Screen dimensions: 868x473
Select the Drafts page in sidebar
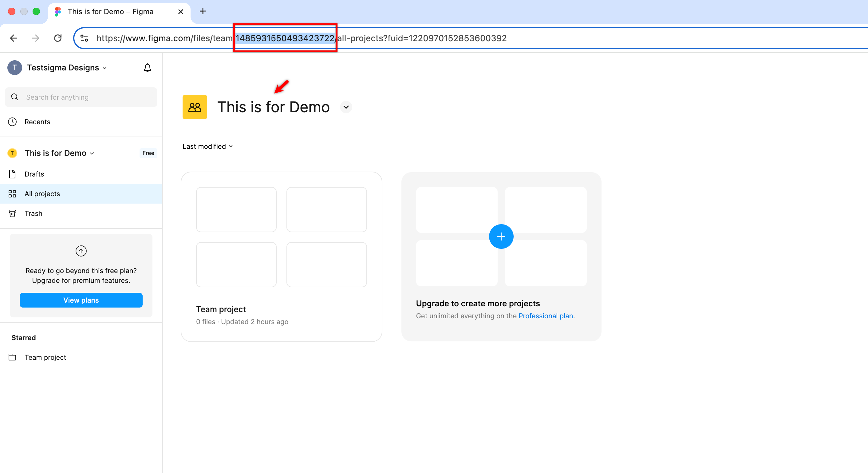click(34, 174)
